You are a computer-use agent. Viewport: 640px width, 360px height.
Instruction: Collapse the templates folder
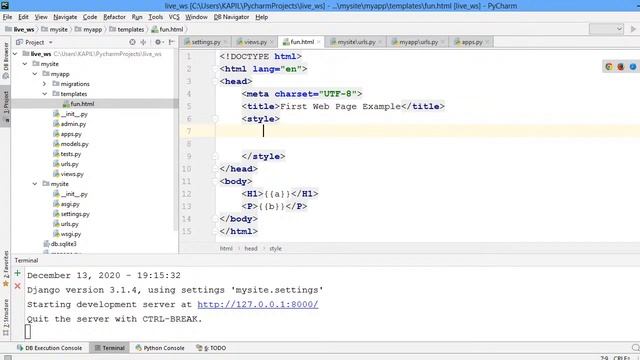44,94
